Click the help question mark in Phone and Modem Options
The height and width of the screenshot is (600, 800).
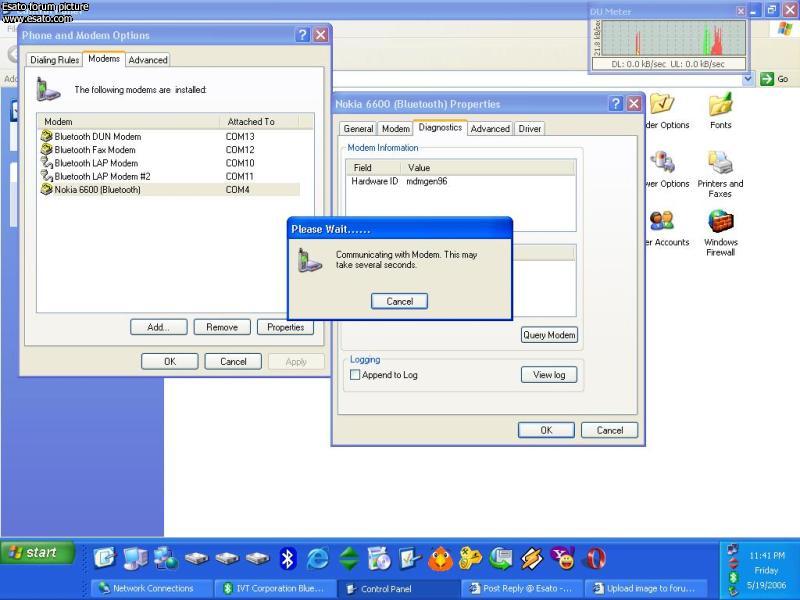tap(303, 35)
